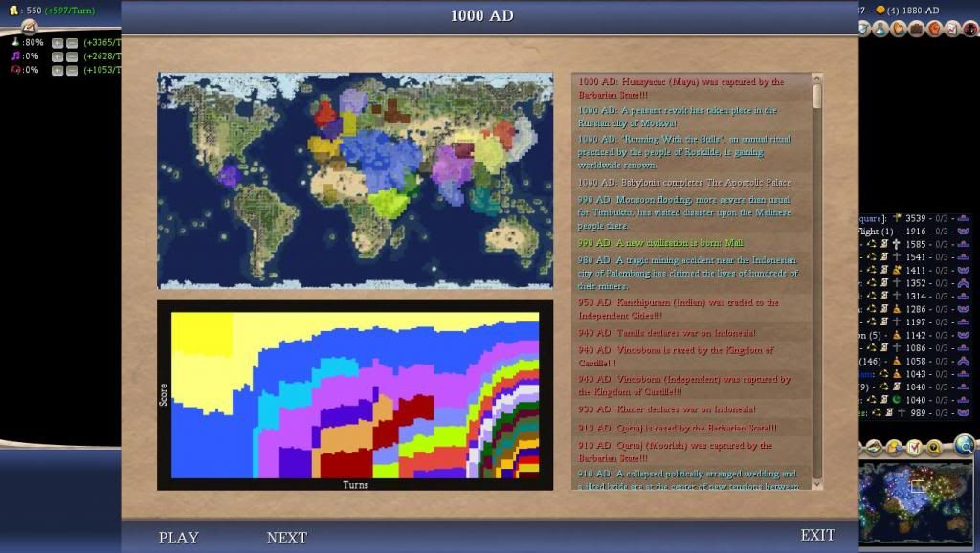Open the Victory conditions checklist icon
The width and height of the screenshot is (980, 553).
952,29
